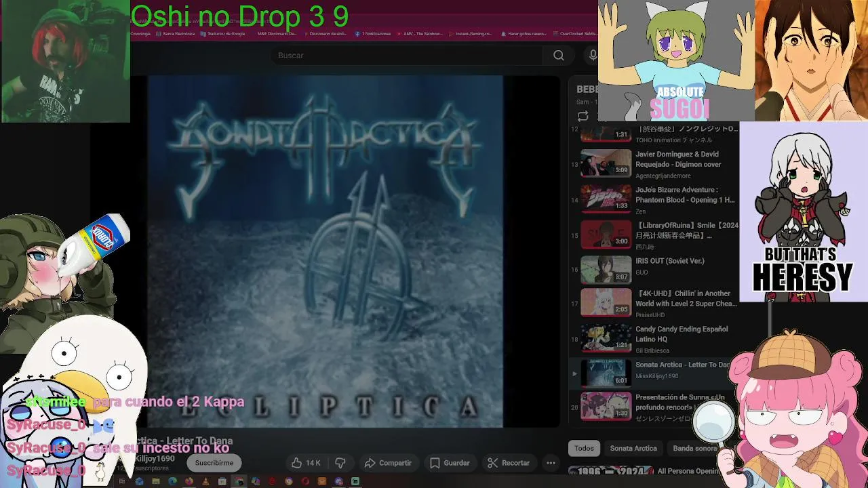Click the PraiseUHD channel name

650,315
